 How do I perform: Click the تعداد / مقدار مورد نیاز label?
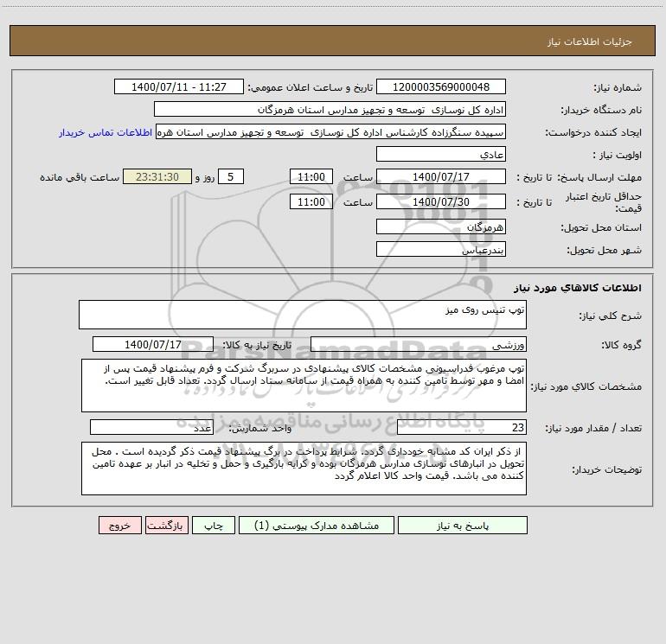tap(593, 428)
